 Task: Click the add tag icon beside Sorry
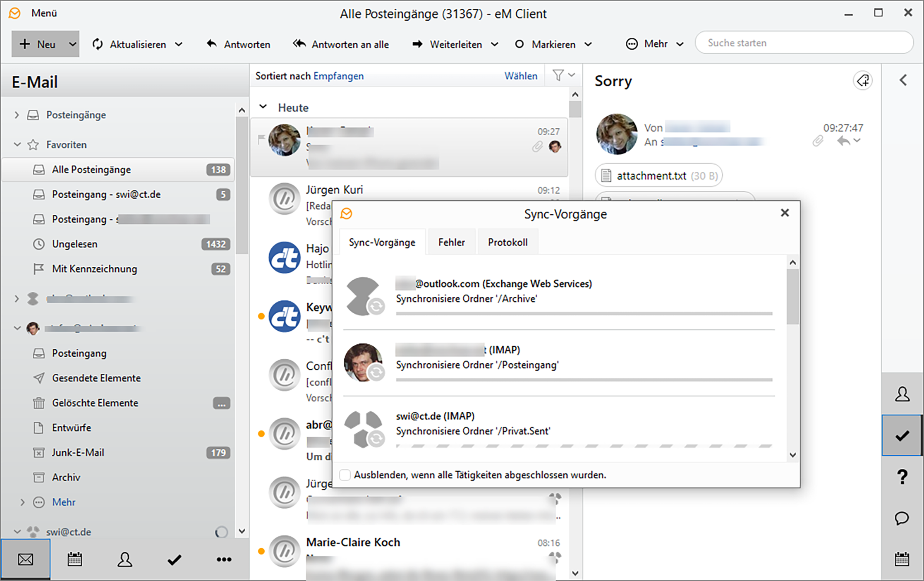[863, 81]
